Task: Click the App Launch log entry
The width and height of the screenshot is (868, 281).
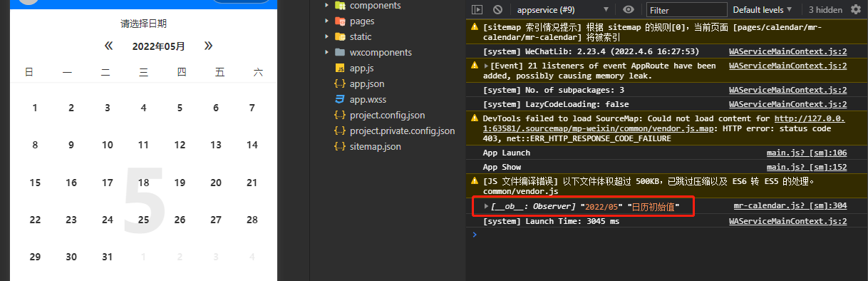Action: tap(507, 153)
